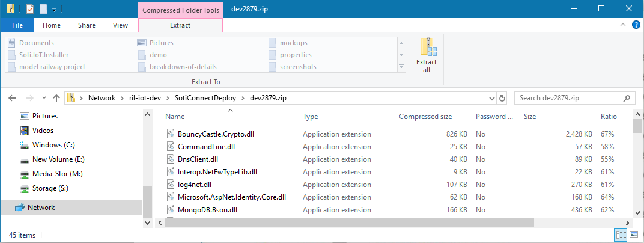Image resolution: width=644 pixels, height=243 pixels.
Task: Click the Extract To gallery down arrow
Action: pos(402,55)
